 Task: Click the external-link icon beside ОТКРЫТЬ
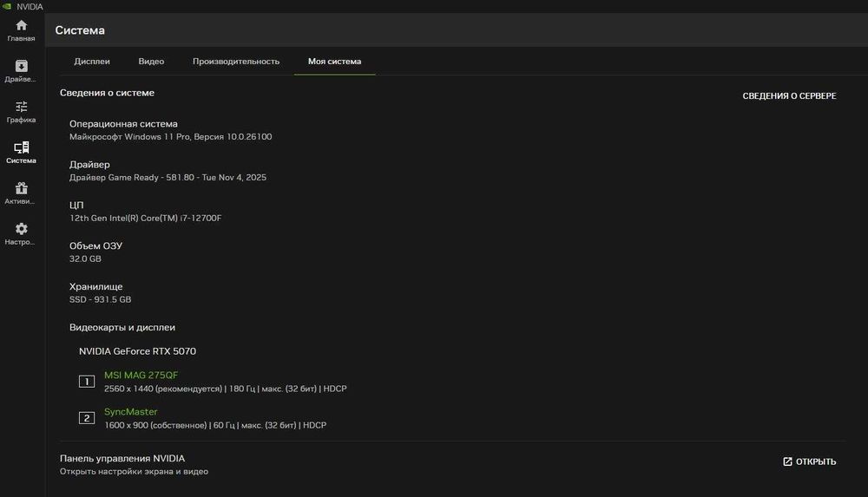tap(787, 461)
